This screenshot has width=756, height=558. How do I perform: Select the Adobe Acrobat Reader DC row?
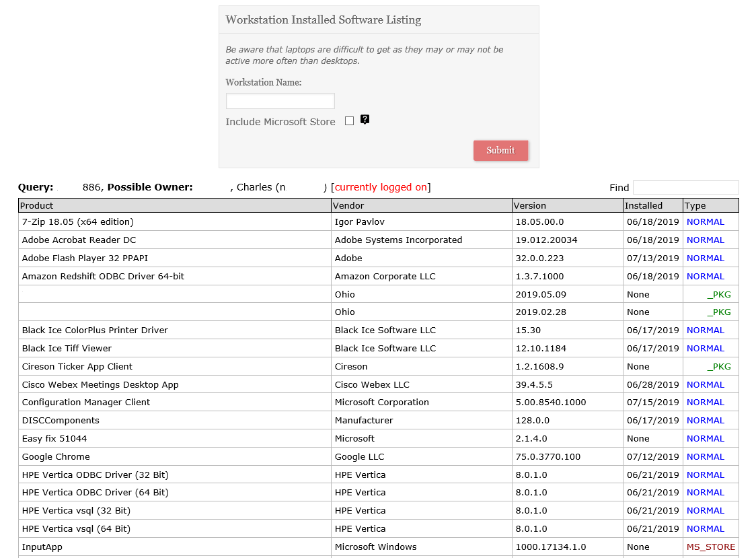point(79,240)
